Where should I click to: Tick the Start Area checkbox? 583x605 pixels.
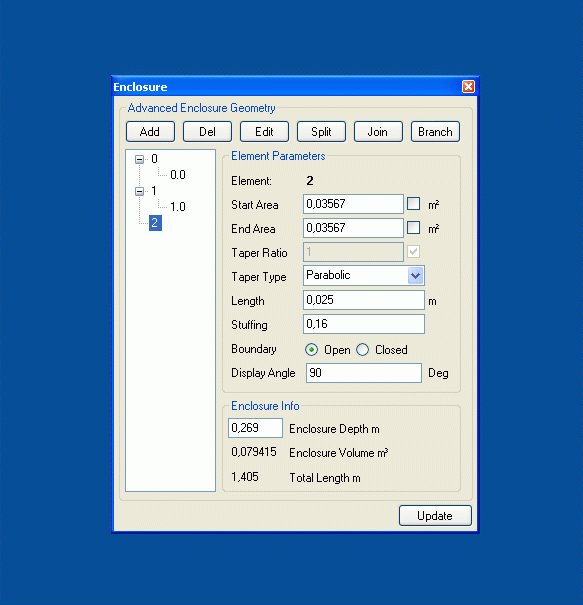[413, 204]
